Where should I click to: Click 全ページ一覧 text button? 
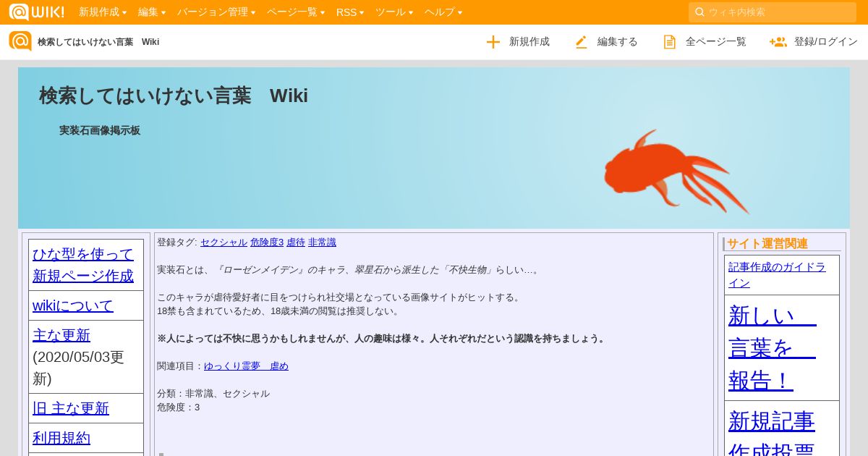[716, 42]
